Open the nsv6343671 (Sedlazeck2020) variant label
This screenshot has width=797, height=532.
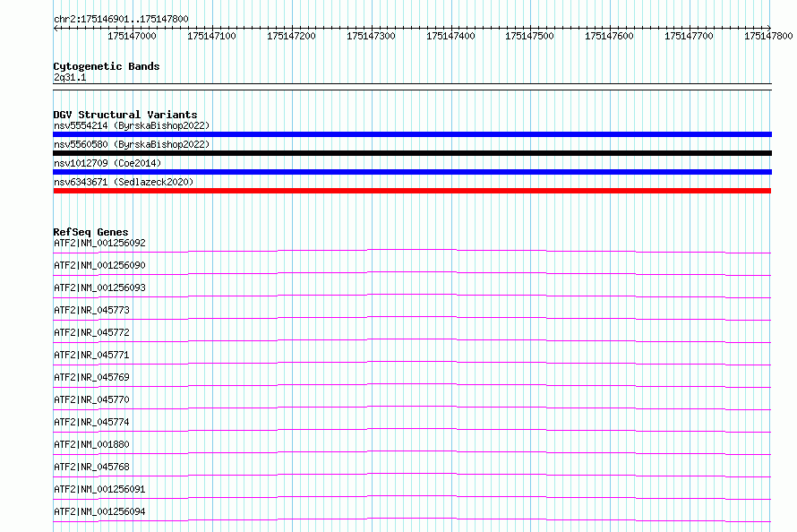[x=124, y=182]
